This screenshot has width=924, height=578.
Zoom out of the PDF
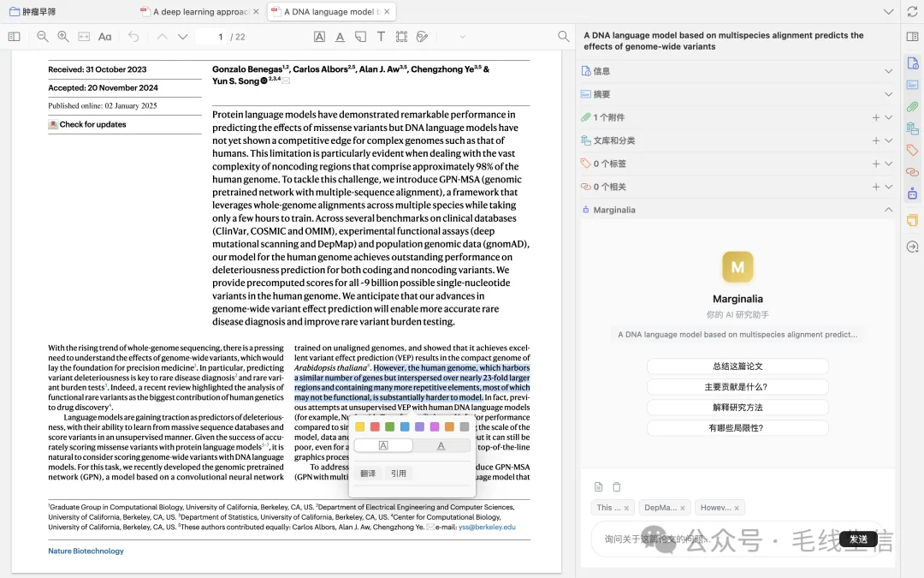[43, 37]
